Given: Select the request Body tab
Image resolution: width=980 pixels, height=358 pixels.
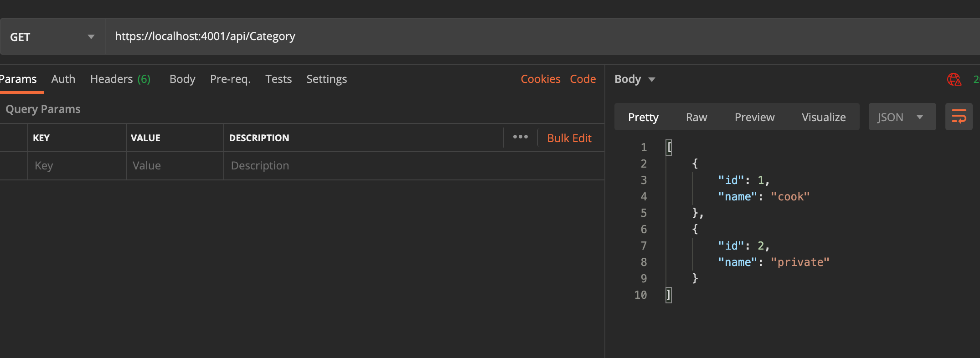Looking at the screenshot, I should tap(182, 79).
